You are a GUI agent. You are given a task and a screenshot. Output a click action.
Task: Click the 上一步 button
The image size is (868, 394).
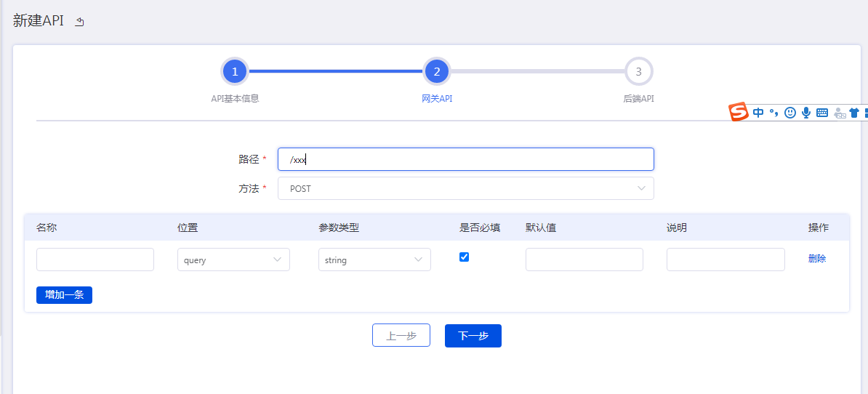[x=401, y=336]
